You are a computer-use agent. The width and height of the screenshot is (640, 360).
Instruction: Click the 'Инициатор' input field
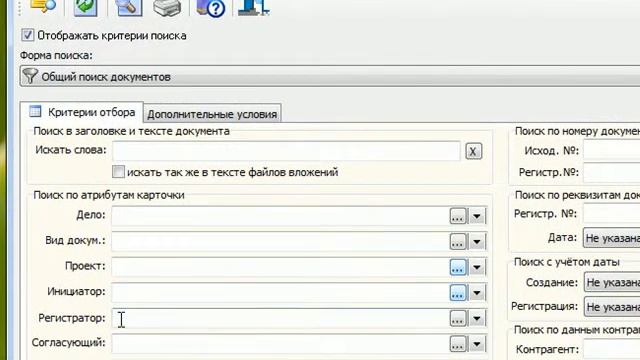click(x=280, y=293)
